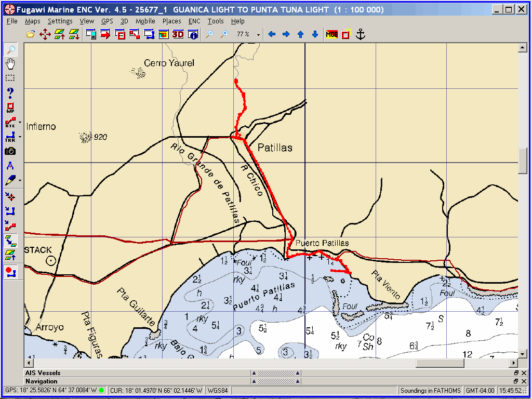The width and height of the screenshot is (532, 399).
Task: Undock the AIS Vessels panel
Action: [516, 373]
